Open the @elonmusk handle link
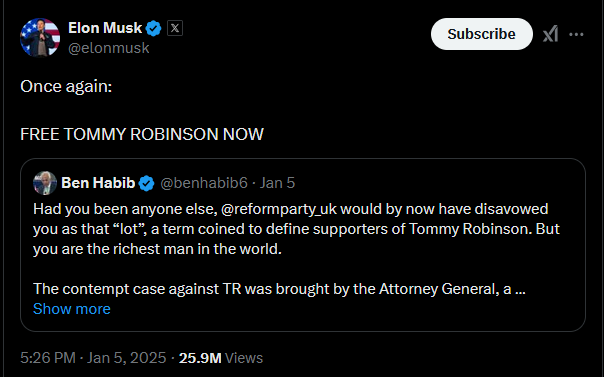604x377 pixels. tap(109, 48)
